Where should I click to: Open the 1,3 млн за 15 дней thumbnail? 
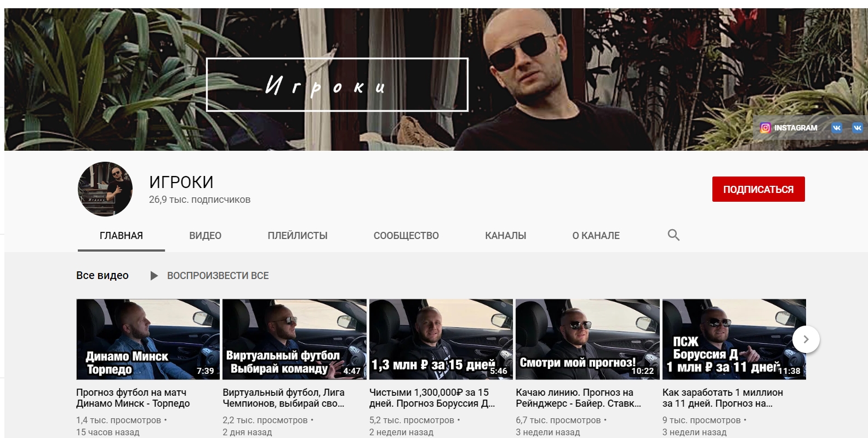tap(441, 339)
